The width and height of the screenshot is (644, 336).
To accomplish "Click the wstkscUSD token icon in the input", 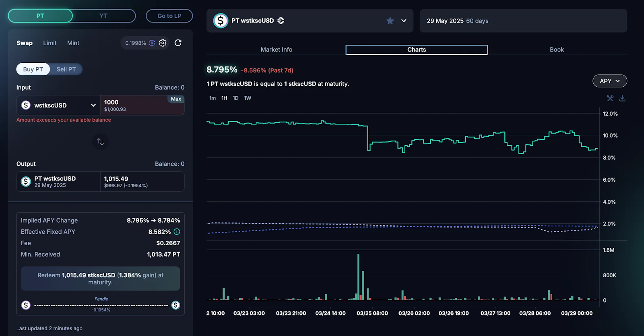I will [26, 105].
